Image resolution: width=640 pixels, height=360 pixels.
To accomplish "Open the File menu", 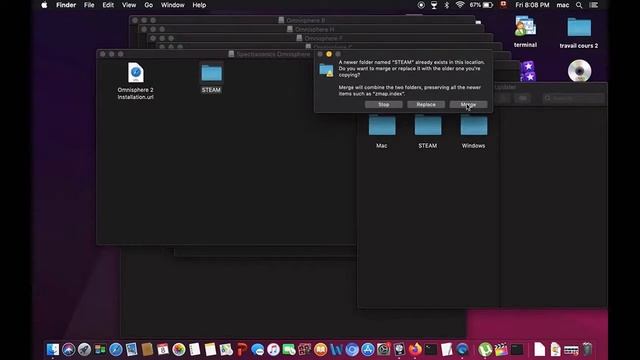I will coord(89,5).
